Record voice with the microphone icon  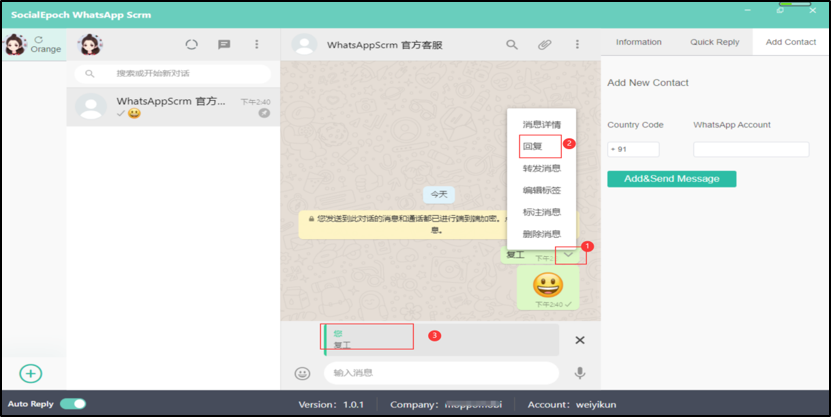[580, 374]
